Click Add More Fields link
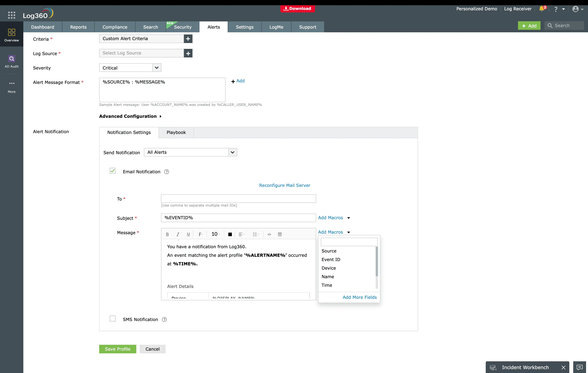Image resolution: width=588 pixels, height=373 pixels. 360,297
